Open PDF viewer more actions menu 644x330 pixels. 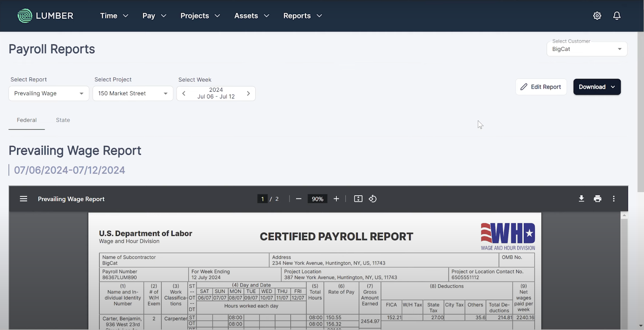(614, 199)
